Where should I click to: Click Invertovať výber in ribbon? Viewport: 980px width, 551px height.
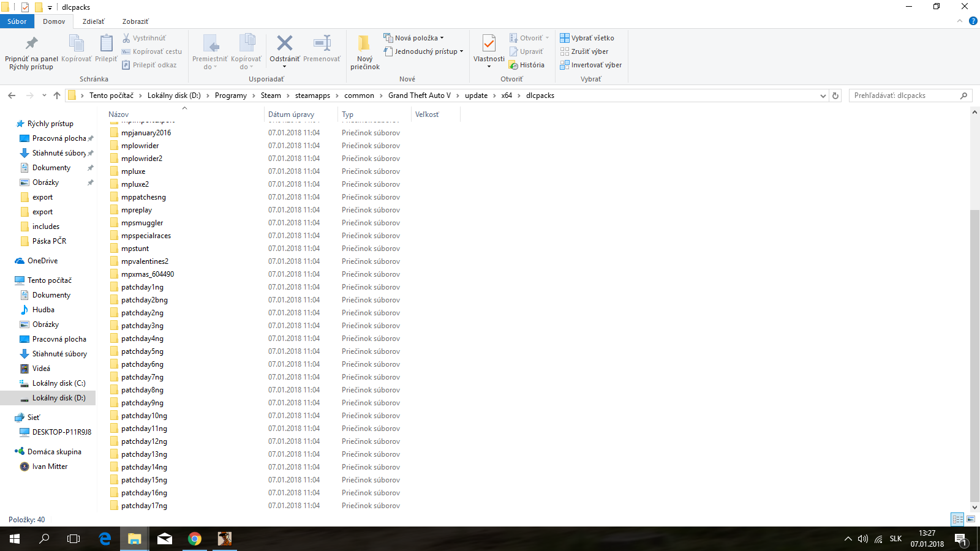590,65
